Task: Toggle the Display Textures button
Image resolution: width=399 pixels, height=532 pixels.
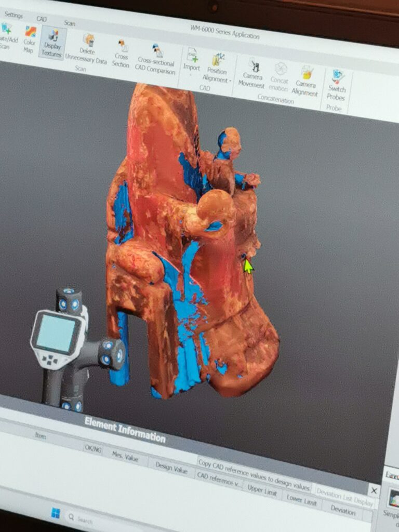Action: pyautogui.click(x=52, y=42)
